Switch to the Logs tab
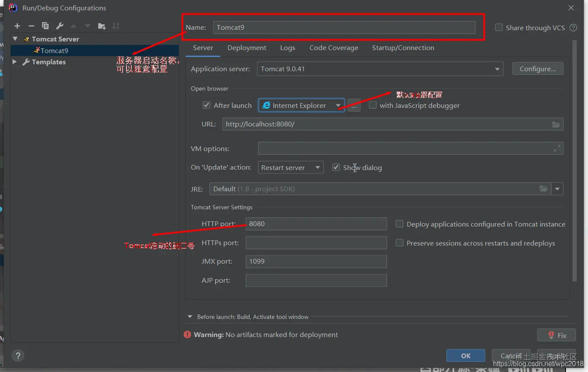 tap(288, 48)
